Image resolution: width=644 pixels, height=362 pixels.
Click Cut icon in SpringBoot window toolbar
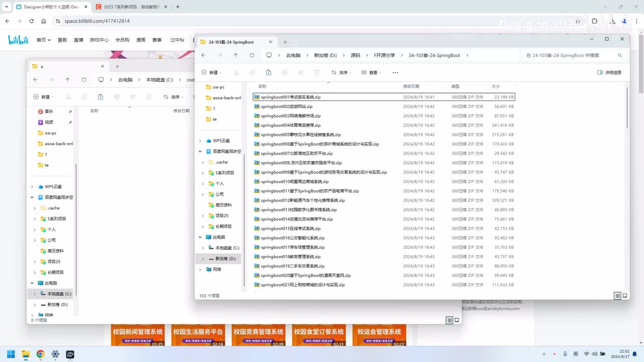236,72
